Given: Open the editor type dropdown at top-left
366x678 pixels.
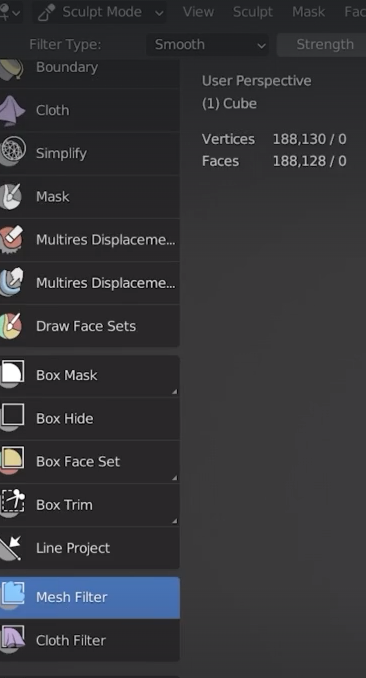Looking at the screenshot, I should tap(10, 12).
